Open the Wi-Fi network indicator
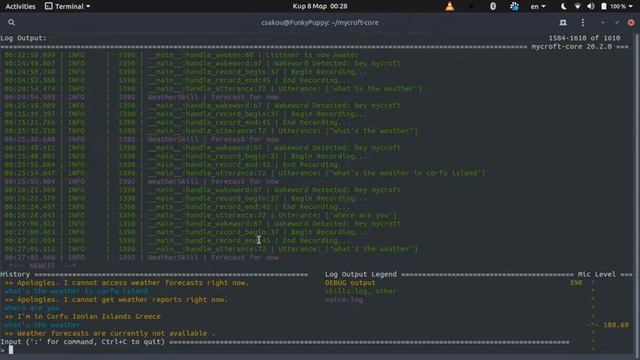 pyautogui.click(x=577, y=6)
